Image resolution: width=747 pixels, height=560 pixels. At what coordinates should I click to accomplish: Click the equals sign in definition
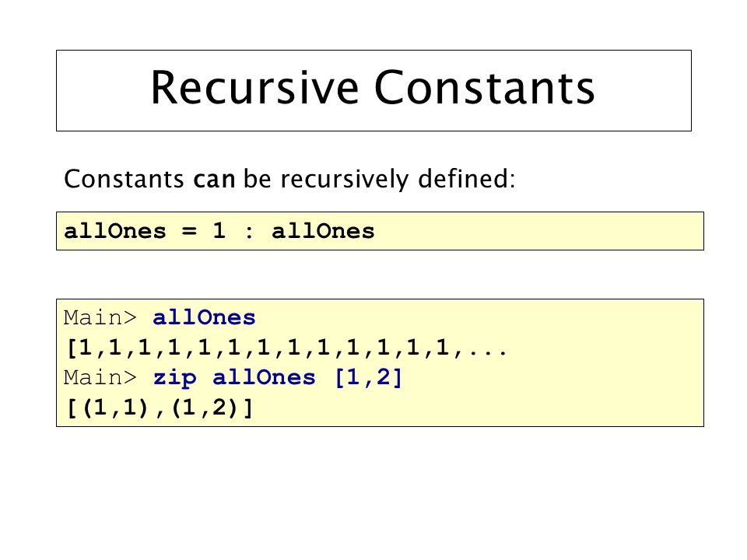click(x=189, y=231)
